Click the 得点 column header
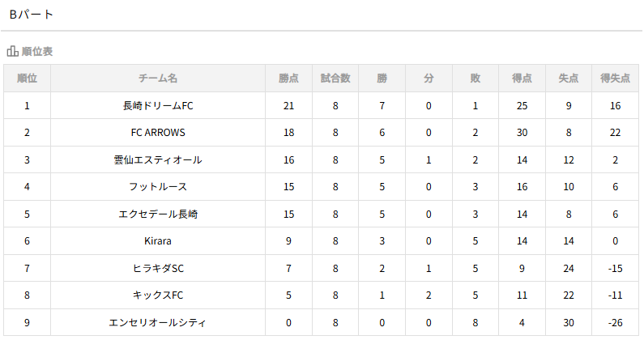644x340 pixels. (x=522, y=79)
